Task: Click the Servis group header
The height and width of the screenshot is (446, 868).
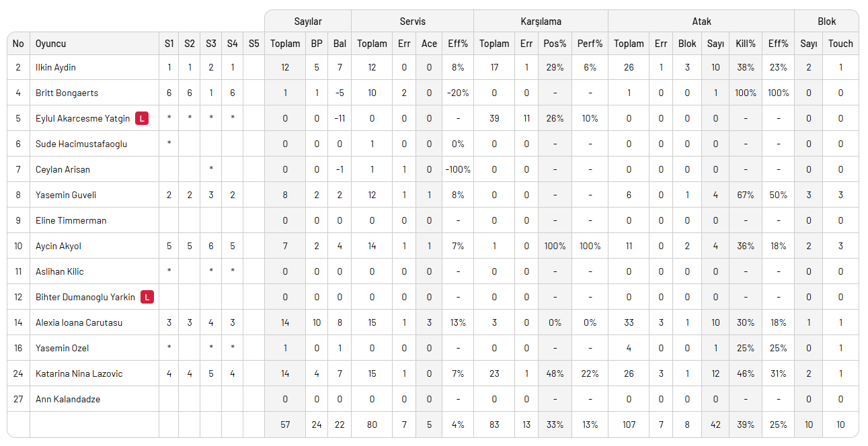Action: 412,21
